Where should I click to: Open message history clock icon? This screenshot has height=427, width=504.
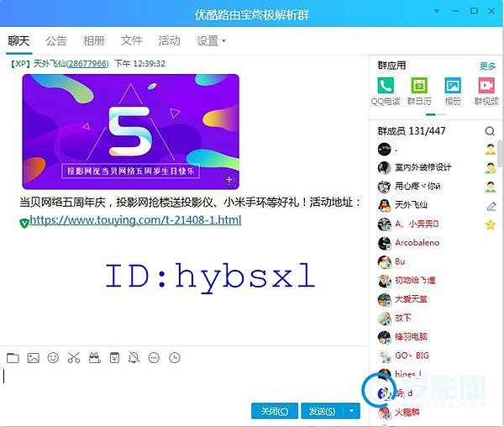pyautogui.click(x=175, y=357)
